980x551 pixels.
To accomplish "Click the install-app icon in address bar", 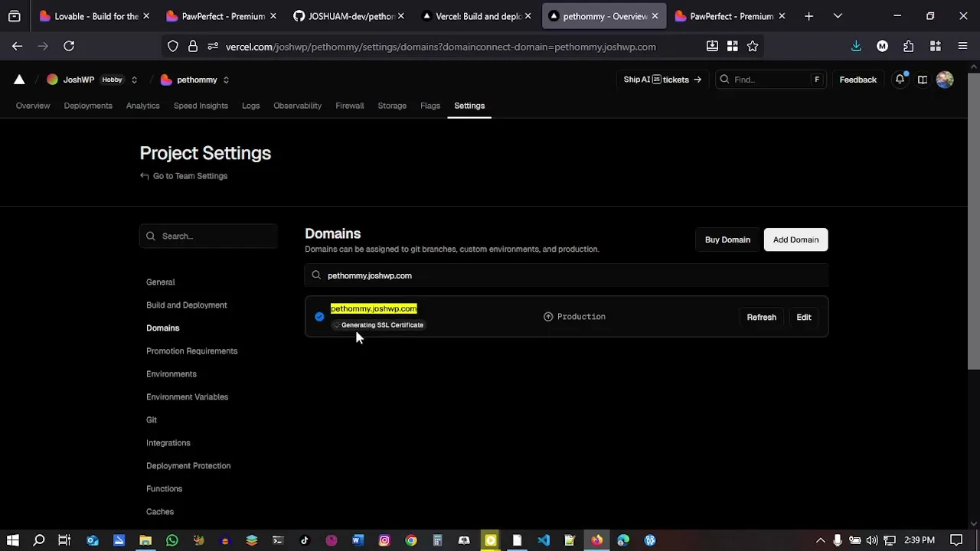I will (x=712, y=47).
